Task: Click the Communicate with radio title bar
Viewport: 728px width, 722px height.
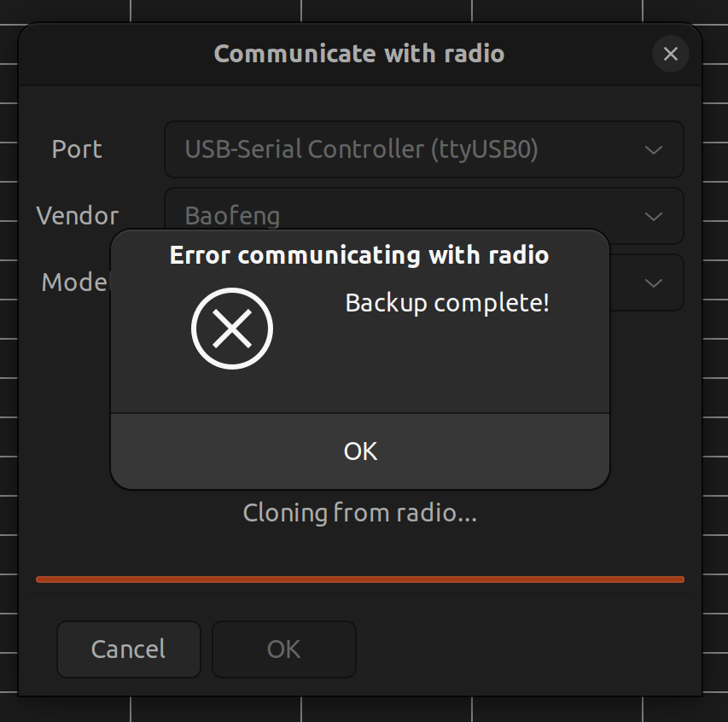Action: (359, 54)
